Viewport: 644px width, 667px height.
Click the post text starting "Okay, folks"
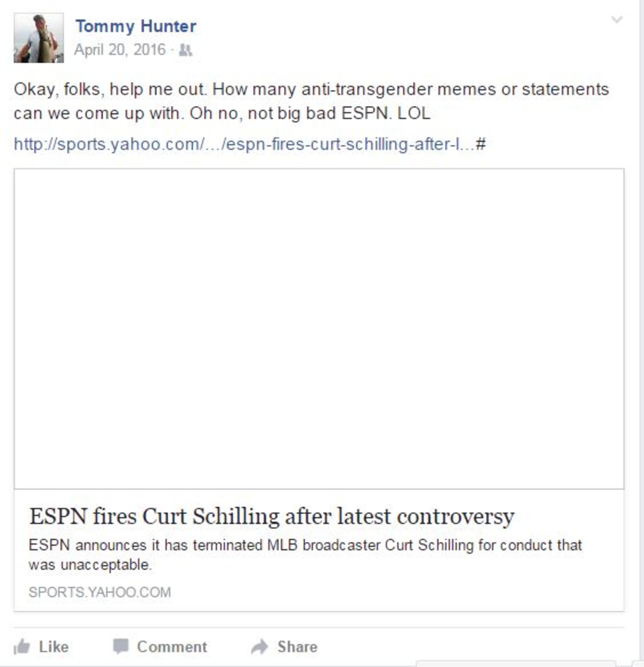[x=311, y=101]
